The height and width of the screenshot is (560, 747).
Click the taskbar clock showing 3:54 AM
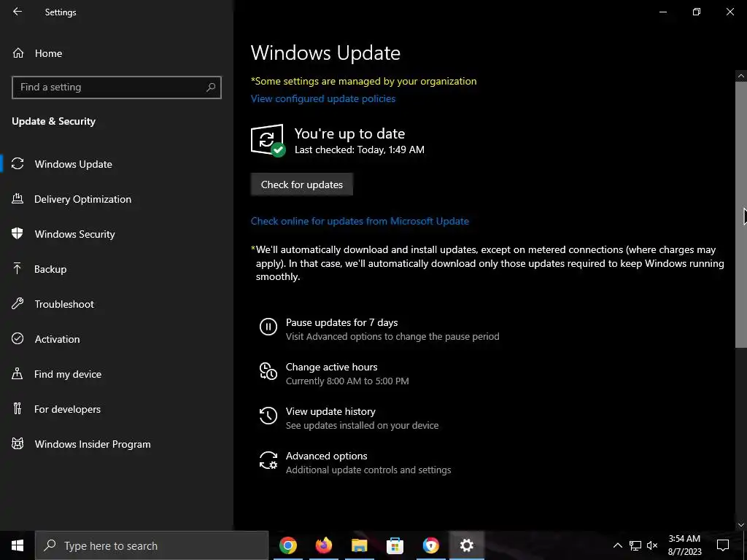(684, 545)
